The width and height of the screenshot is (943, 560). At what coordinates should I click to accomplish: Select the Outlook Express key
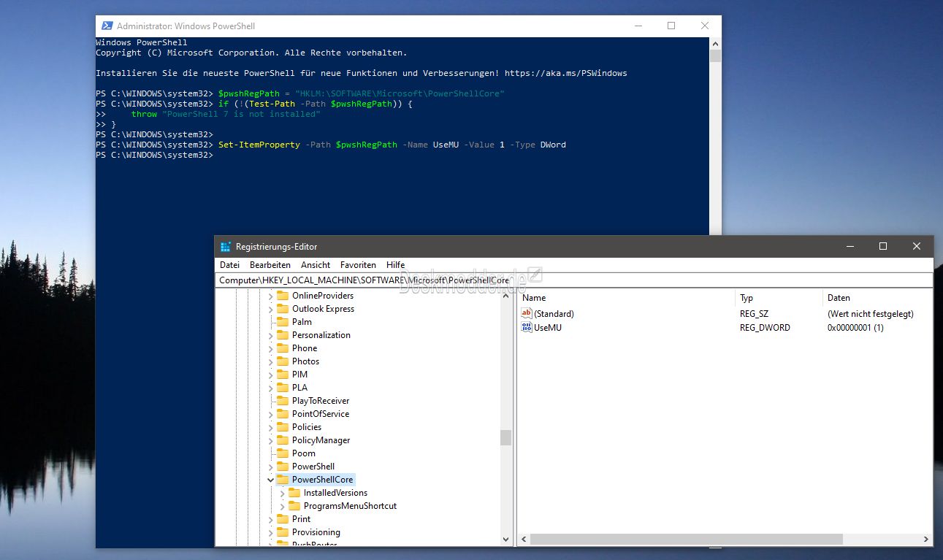323,309
